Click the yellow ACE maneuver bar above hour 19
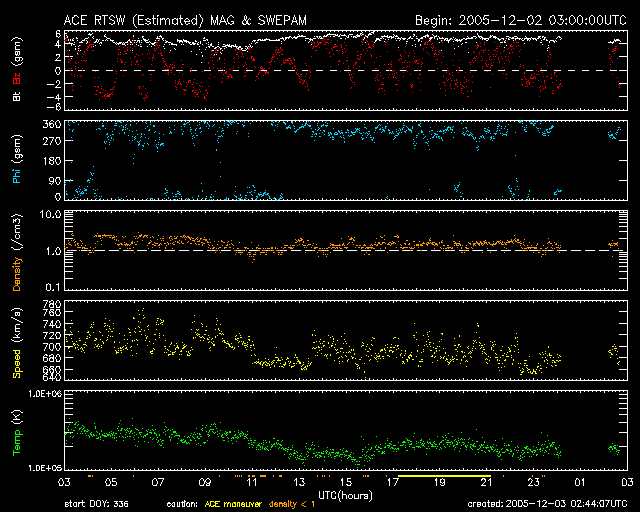The height and width of the screenshot is (512, 640). [444, 476]
